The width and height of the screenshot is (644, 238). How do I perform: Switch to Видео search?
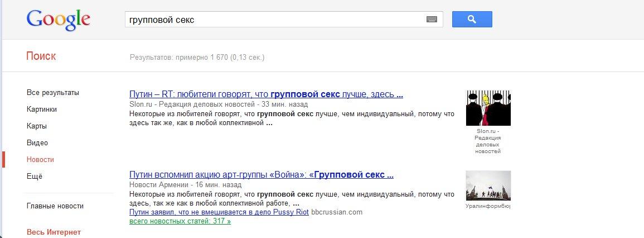37,143
